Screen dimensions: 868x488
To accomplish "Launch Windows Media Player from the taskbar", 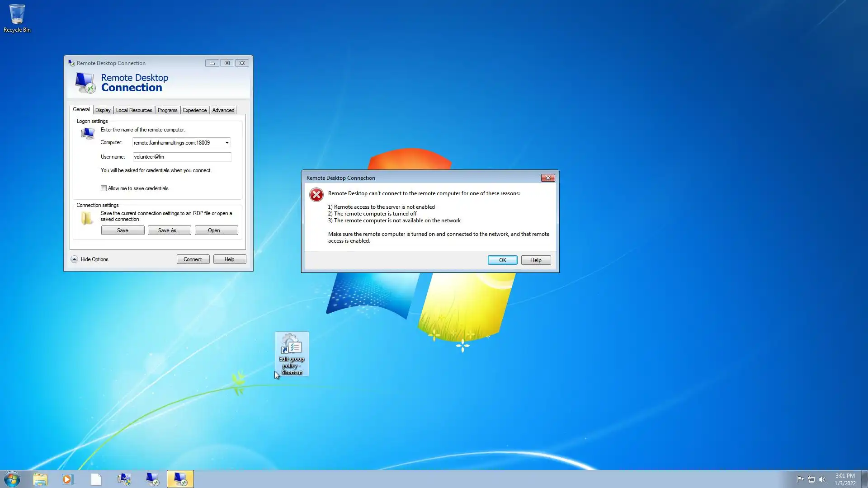I will point(67,479).
